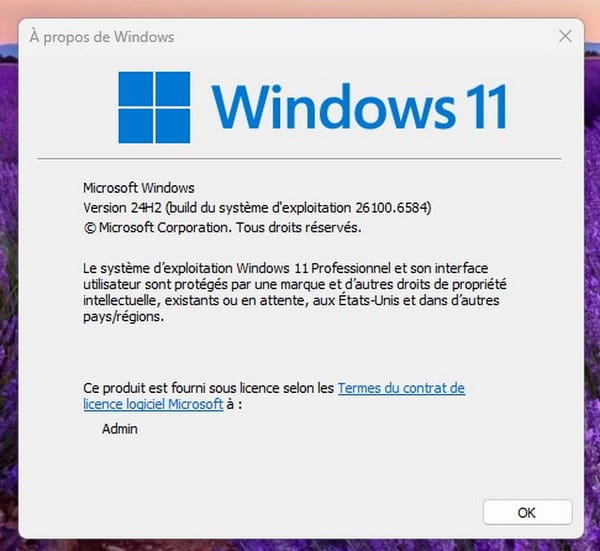This screenshot has height=551, width=600.
Task: Click the Windows 11 logo icon
Action: click(x=154, y=108)
